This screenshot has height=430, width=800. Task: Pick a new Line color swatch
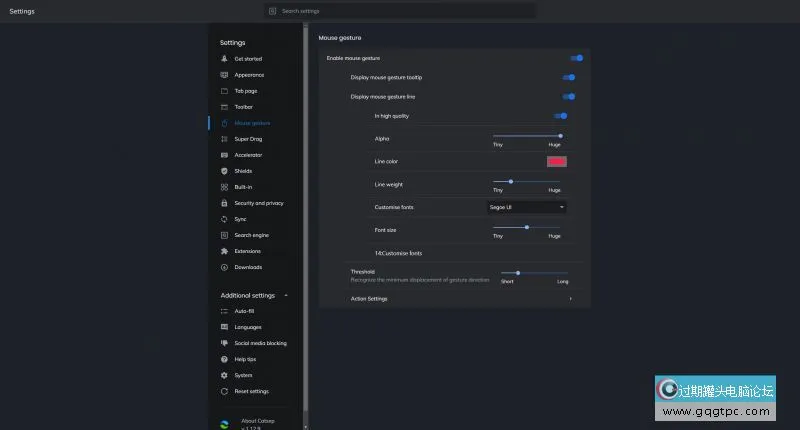(x=556, y=161)
